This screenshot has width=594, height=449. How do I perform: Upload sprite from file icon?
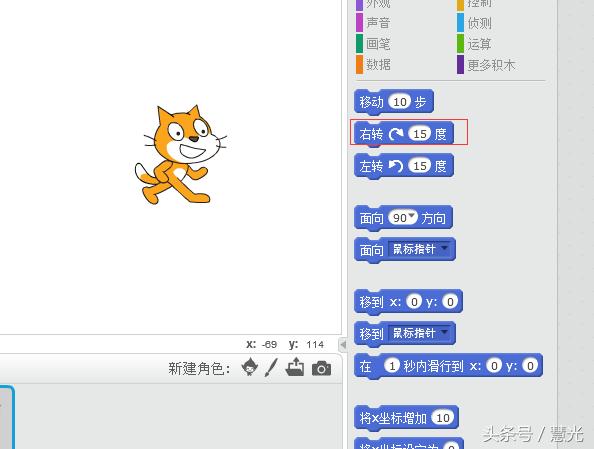295,367
